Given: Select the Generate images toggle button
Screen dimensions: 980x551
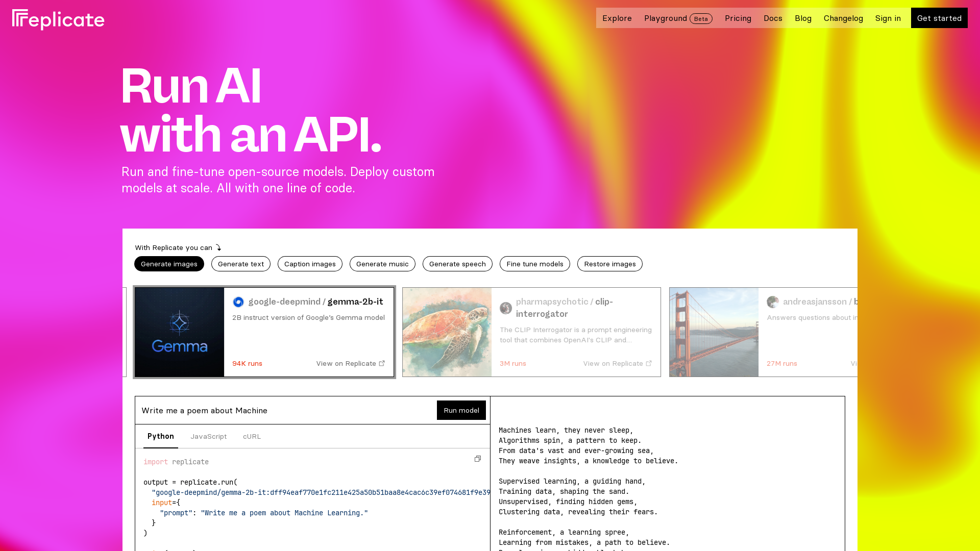Looking at the screenshot, I should click(x=169, y=263).
